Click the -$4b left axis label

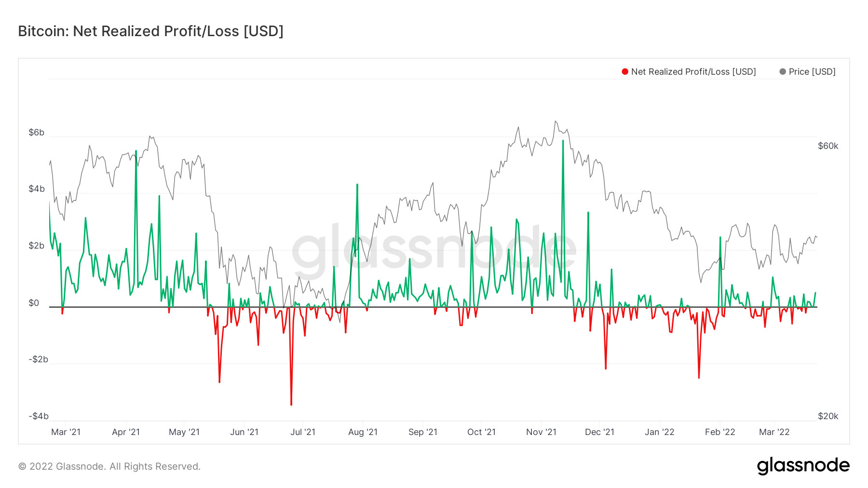(x=39, y=416)
